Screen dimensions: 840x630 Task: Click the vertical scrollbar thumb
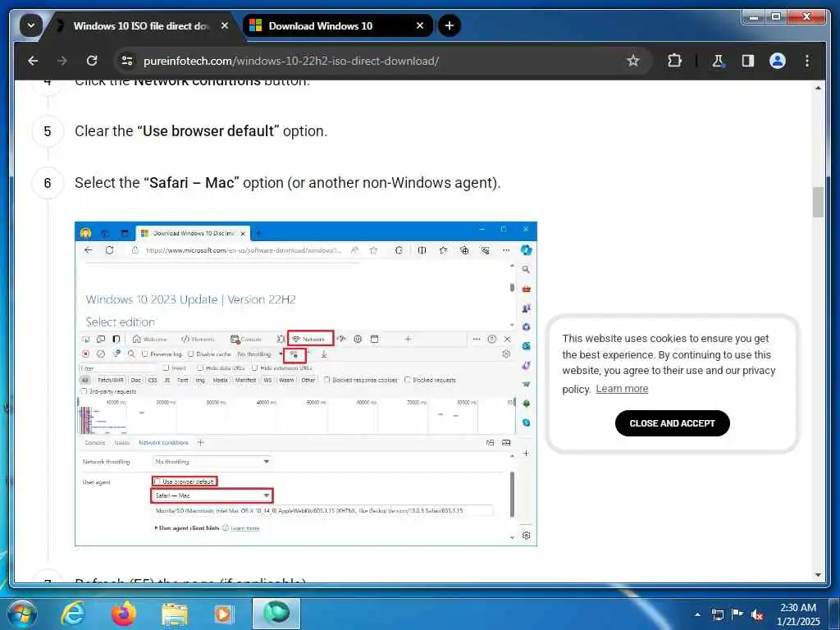tap(818, 202)
